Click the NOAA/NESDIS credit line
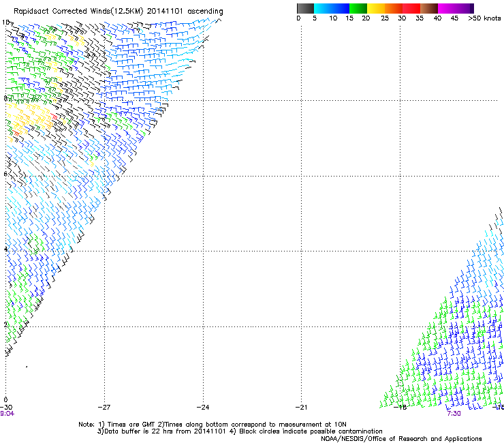 tap(401, 439)
